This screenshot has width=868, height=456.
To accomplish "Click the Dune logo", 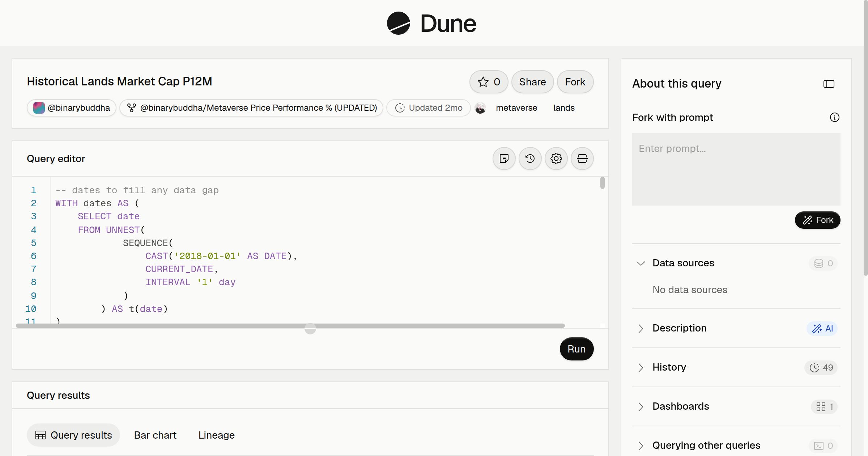I will click(x=431, y=23).
